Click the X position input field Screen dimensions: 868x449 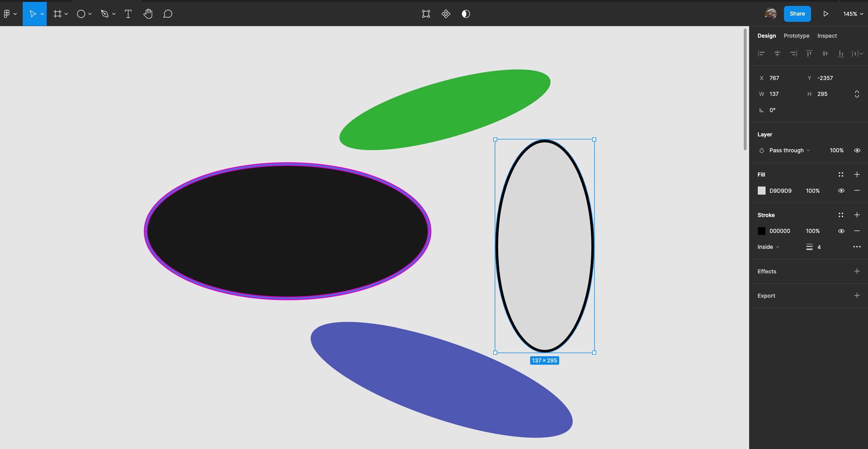775,78
